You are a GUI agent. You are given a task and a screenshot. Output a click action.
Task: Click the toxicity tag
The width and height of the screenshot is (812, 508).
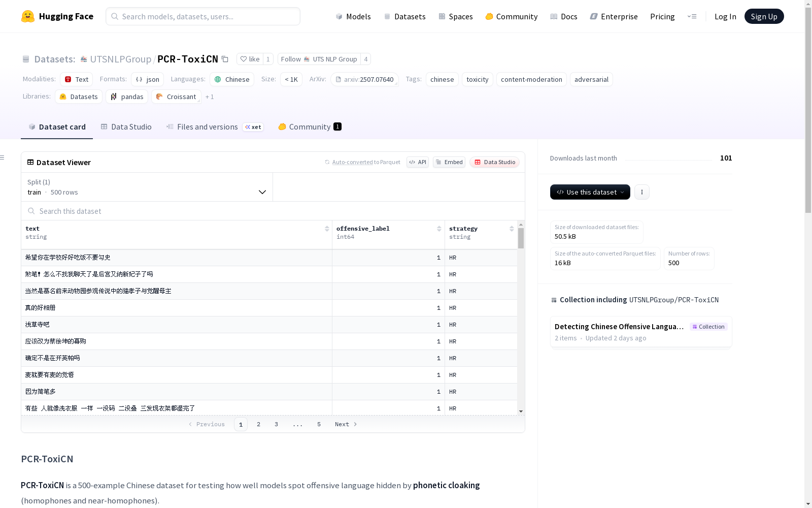[478, 79]
